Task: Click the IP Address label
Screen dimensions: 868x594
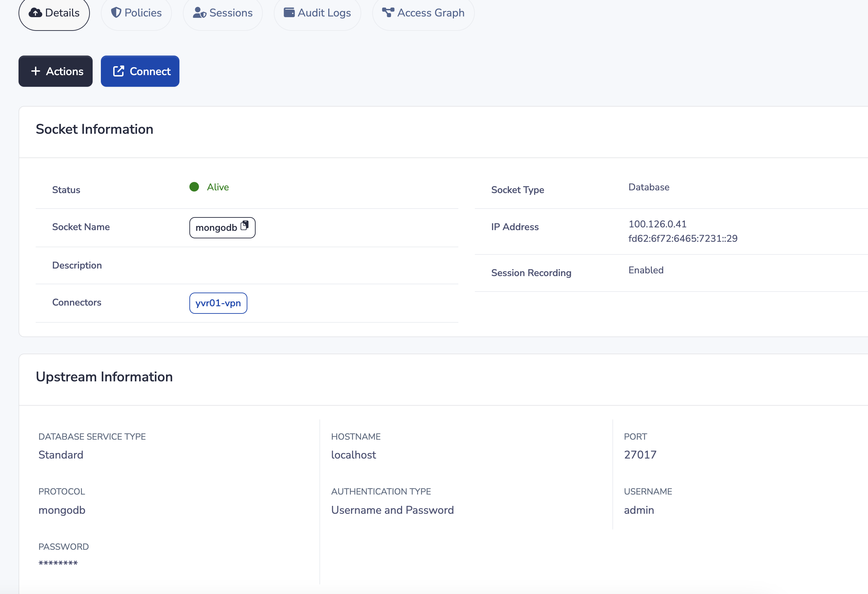Action: (x=515, y=227)
